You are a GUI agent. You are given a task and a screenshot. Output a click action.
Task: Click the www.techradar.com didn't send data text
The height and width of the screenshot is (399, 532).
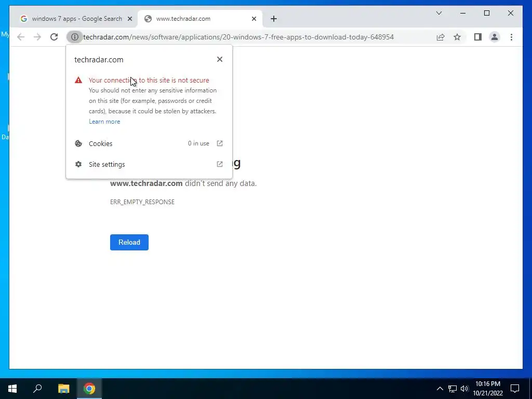coord(183,183)
